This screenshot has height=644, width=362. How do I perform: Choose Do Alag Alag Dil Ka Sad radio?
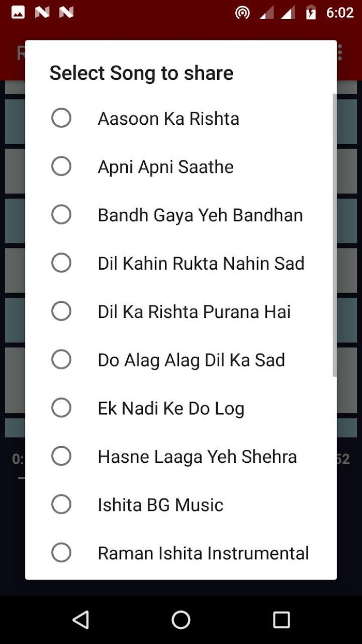[61, 359]
